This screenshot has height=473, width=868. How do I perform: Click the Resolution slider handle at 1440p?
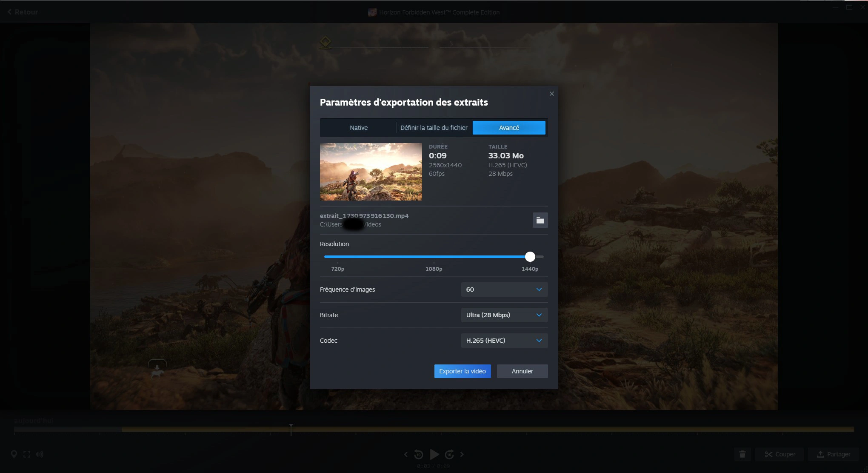(530, 257)
